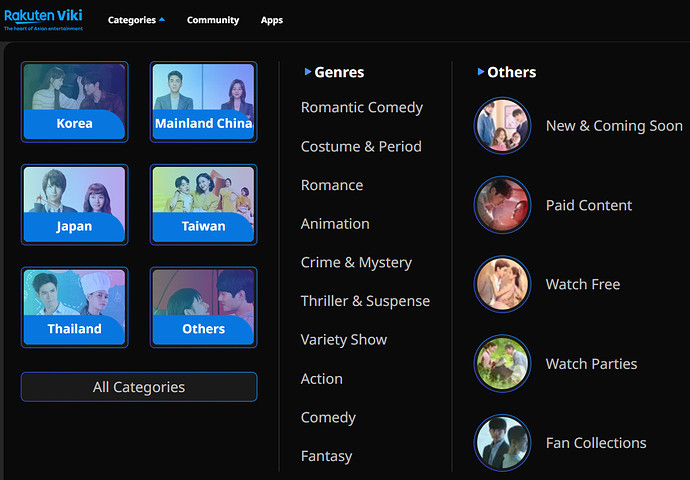Browse the Thriller & Suspense genre
Screen dimensions: 690x480
click(365, 301)
